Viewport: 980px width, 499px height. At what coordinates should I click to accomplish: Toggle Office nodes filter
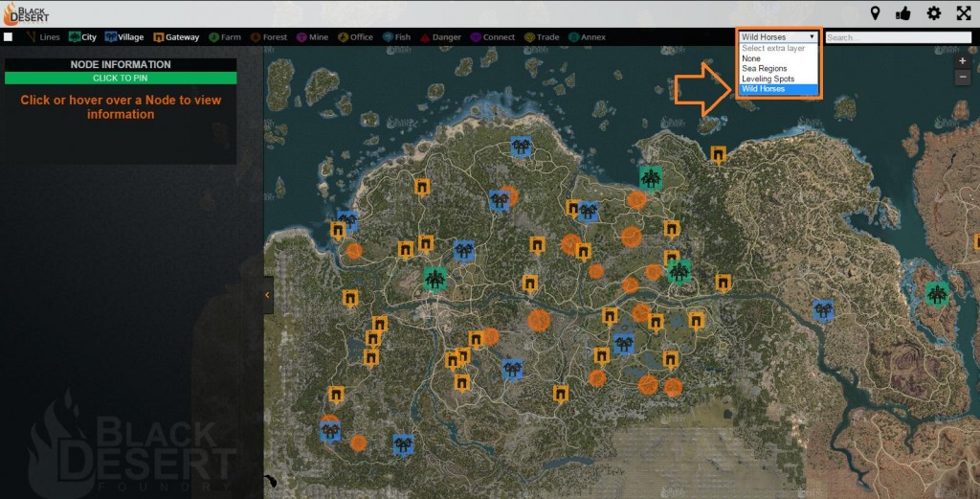pos(356,37)
